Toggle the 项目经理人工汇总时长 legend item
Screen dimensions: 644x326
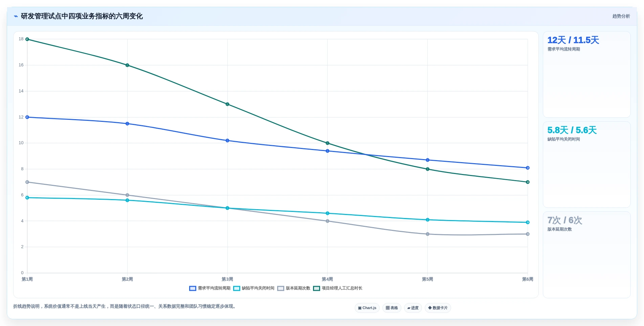(338, 288)
